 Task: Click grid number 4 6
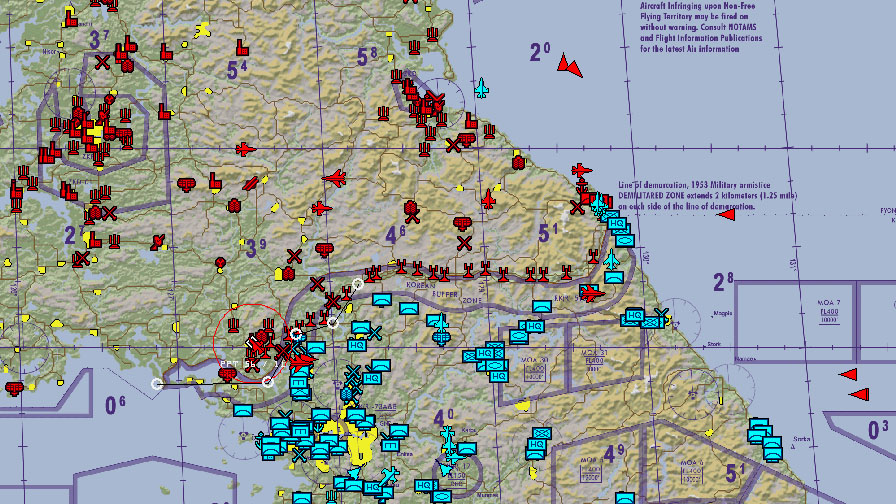395,234
